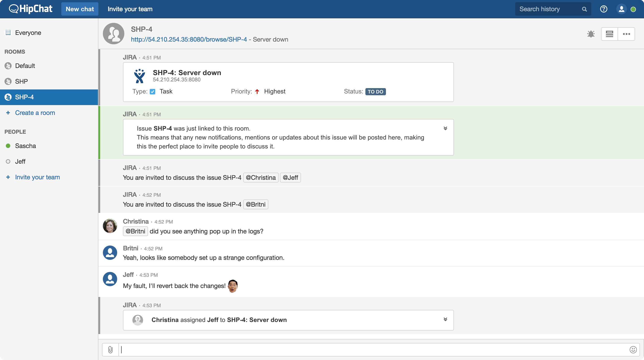This screenshot has width=644, height=360.
Task: Open the SHP-4 browse URL link
Action: pyautogui.click(x=189, y=40)
